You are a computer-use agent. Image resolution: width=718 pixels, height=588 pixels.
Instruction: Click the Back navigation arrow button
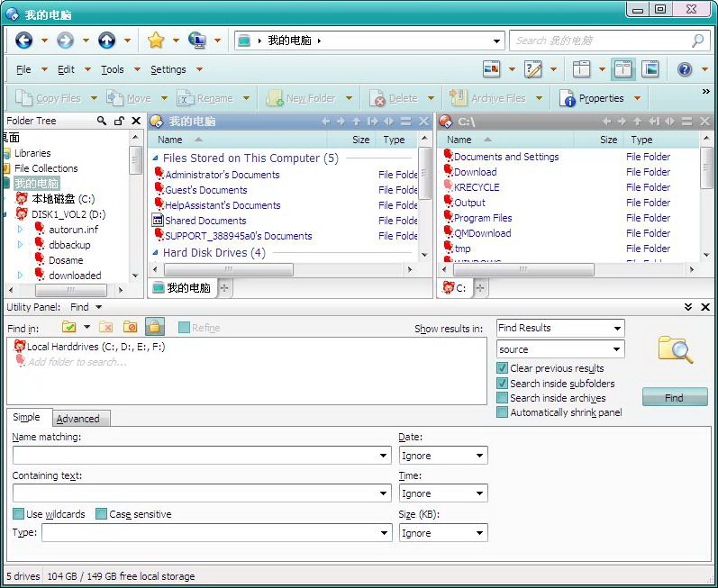click(x=23, y=41)
